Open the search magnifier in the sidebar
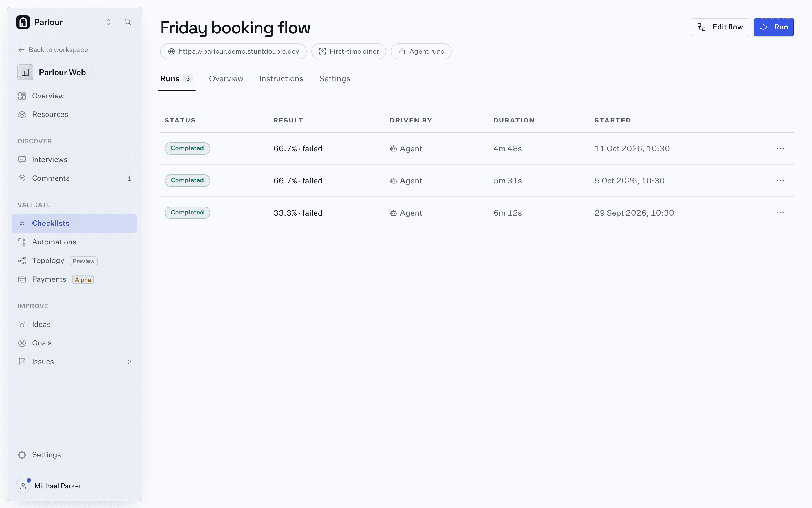Viewport: 812px width, 508px height. pyautogui.click(x=128, y=22)
